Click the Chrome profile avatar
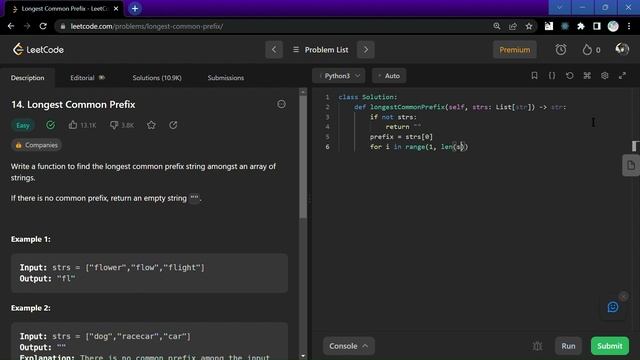The image size is (640, 360). pyautogui.click(x=613, y=26)
